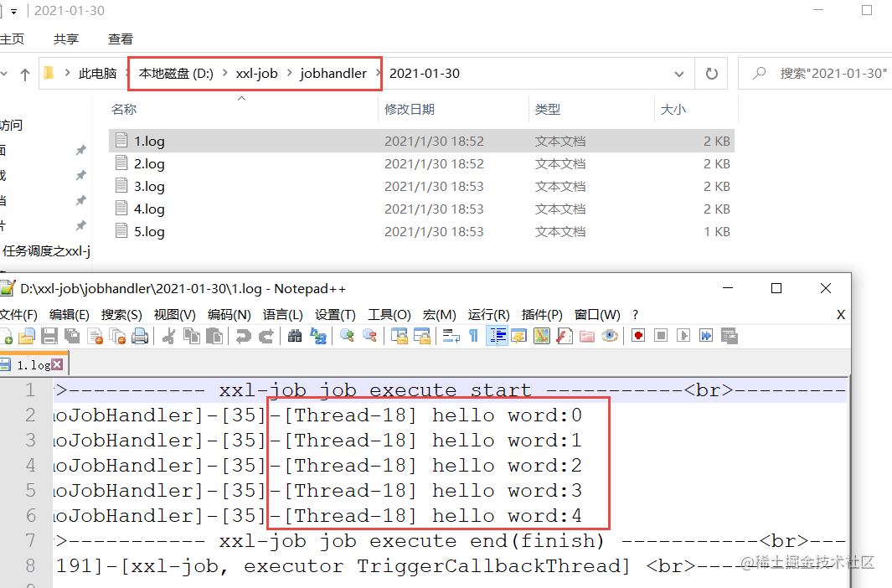
Task: Copy with the Notepad++ toolbar copy icon
Action: tap(192, 336)
